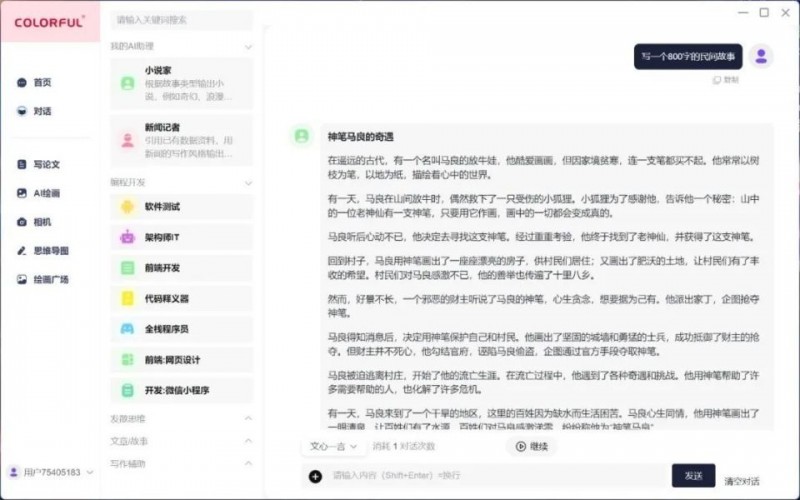
Task: Collapse the 我的AI助理 section
Action: pyautogui.click(x=248, y=46)
